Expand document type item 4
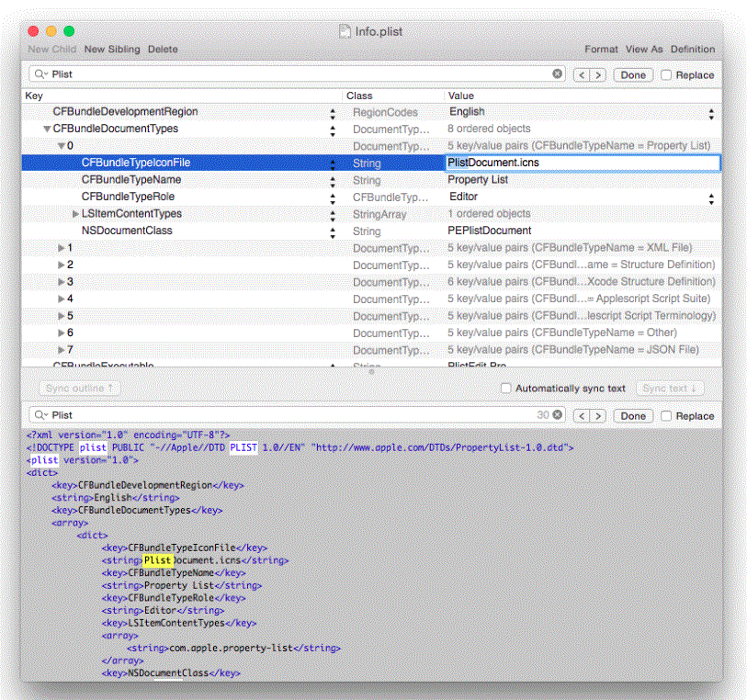The image size is (747, 700). (61, 299)
